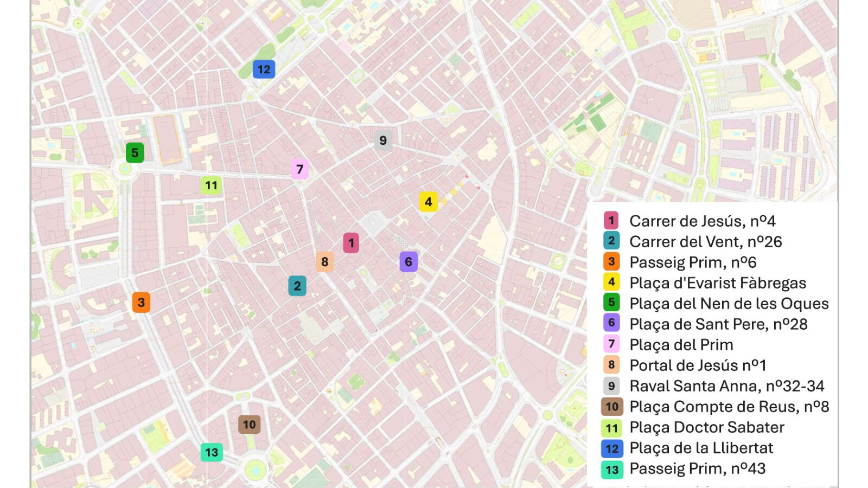868x488 pixels.
Task: Click 'Plaça del Nen de les Oques' text
Action: (x=729, y=304)
